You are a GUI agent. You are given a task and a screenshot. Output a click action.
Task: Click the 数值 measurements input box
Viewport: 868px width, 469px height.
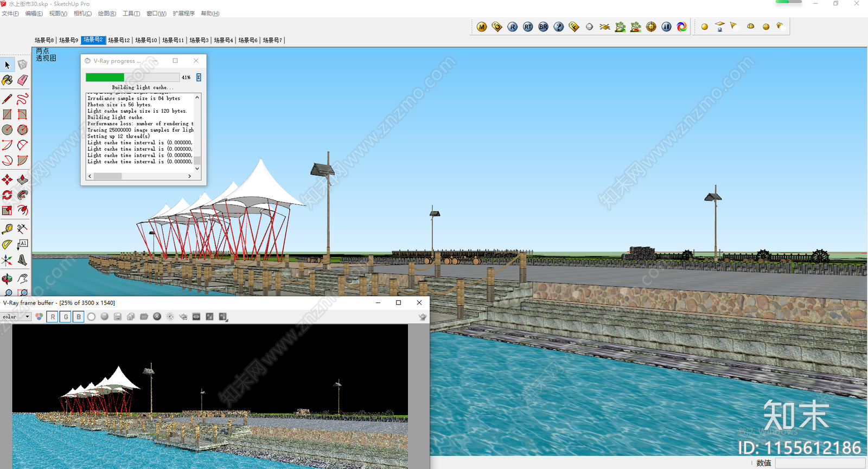pos(820,463)
